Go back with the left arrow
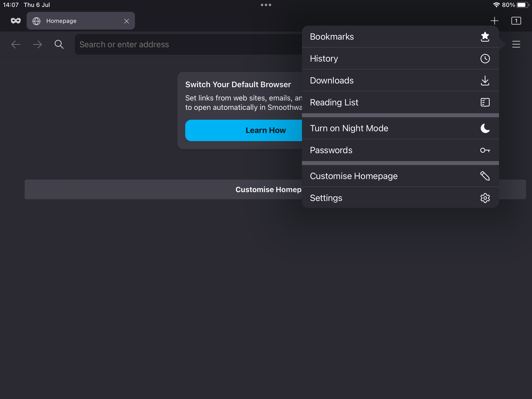This screenshot has width=532, height=399. [16, 44]
